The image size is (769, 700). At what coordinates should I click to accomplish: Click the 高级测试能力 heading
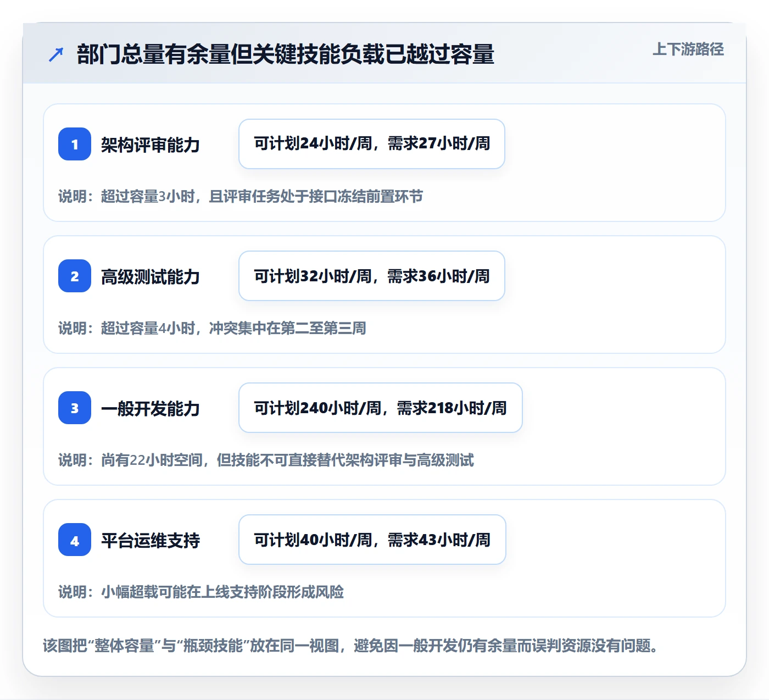pos(151,277)
